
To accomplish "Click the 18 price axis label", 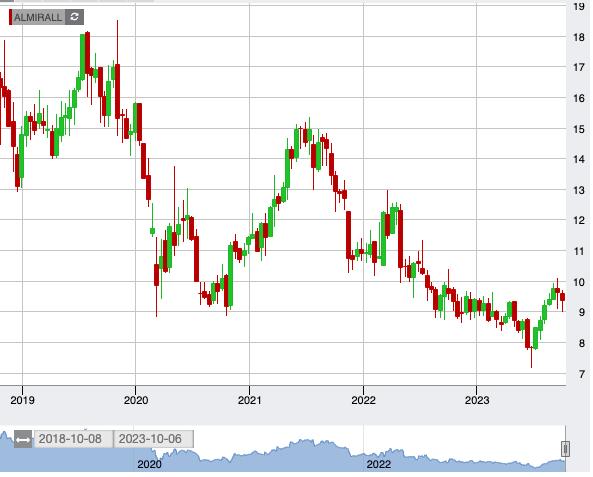I will [x=579, y=37].
